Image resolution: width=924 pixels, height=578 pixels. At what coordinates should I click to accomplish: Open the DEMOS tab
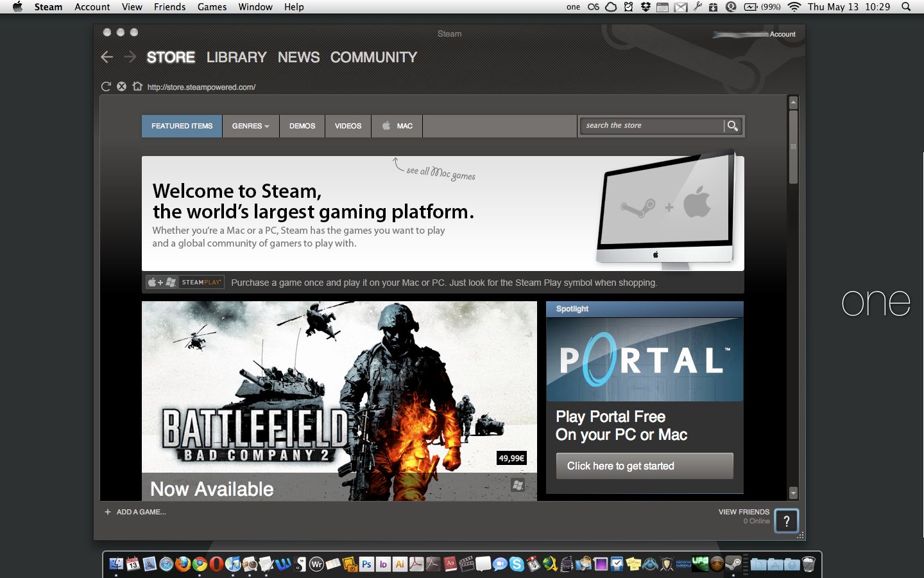302,126
